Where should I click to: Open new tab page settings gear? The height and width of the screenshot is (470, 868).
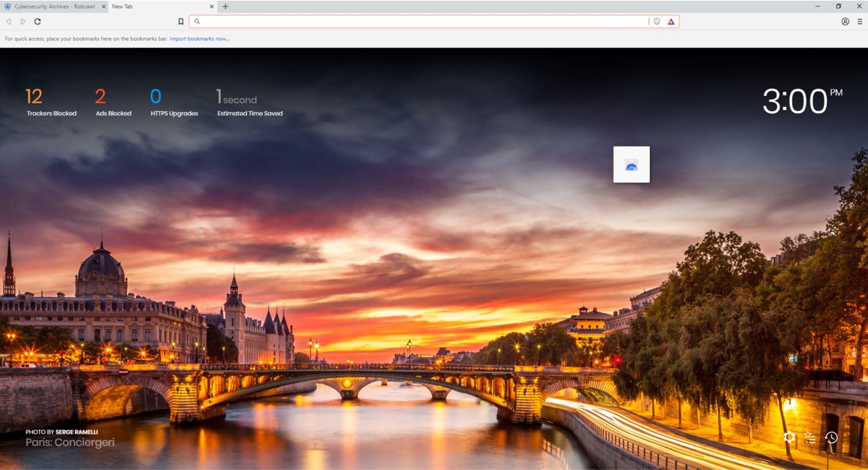pos(789,437)
